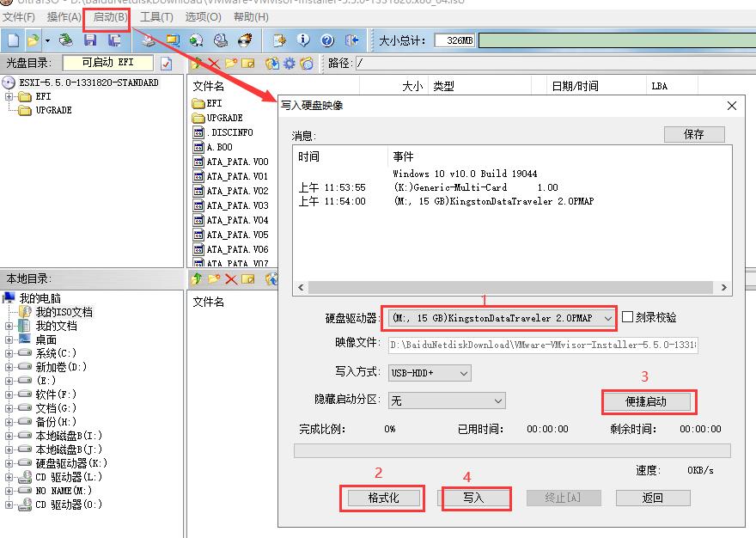Open the 启动(B) menu
The image size is (756, 538).
[107, 16]
